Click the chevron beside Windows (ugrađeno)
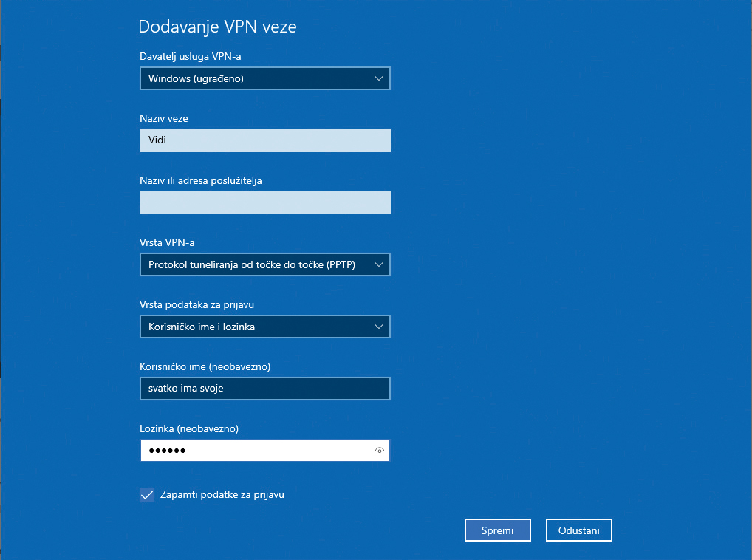 click(x=379, y=78)
